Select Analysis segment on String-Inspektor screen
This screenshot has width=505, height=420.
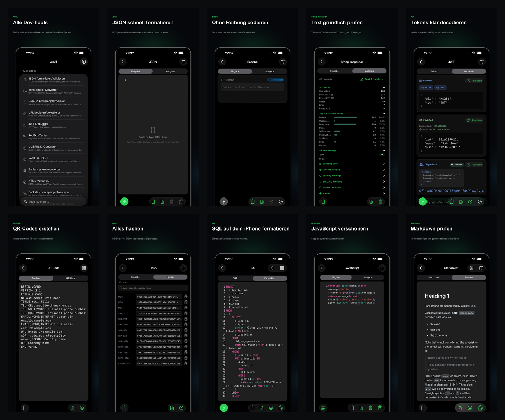369,71
